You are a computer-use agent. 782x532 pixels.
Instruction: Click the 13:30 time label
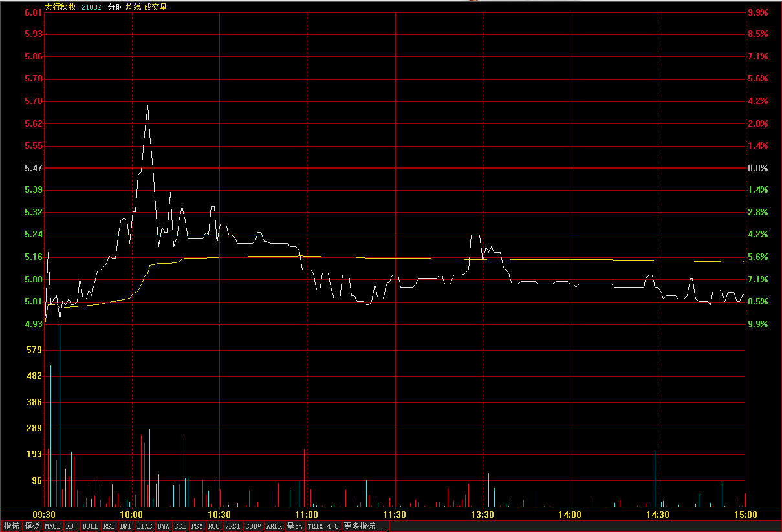tap(483, 515)
